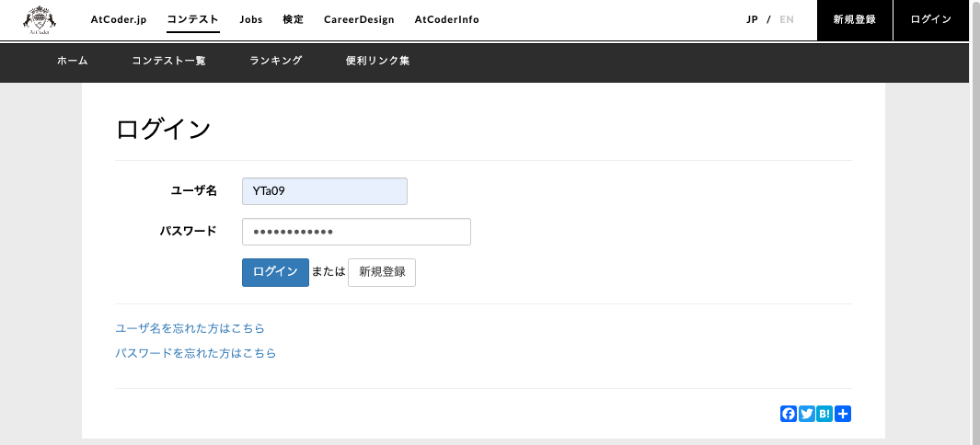
Task: Switch the language to JP
Action: pyautogui.click(x=752, y=19)
